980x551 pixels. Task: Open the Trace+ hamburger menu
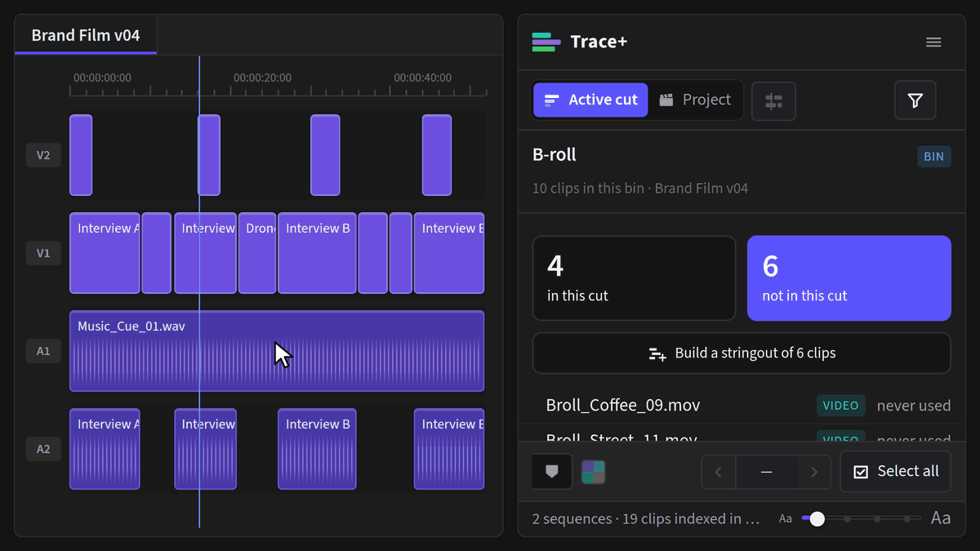tap(933, 42)
